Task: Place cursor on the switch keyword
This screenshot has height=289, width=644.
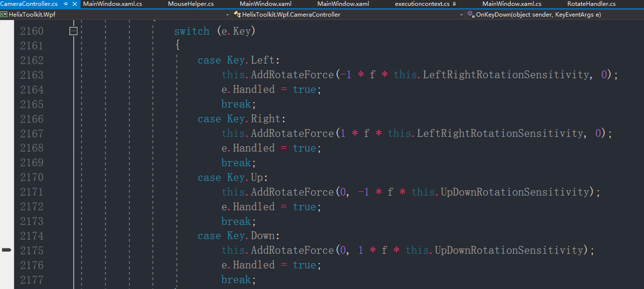Action: click(191, 31)
